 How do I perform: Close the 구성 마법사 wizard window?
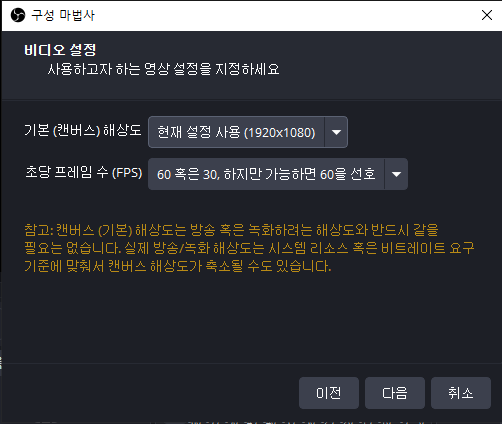[x=487, y=15]
